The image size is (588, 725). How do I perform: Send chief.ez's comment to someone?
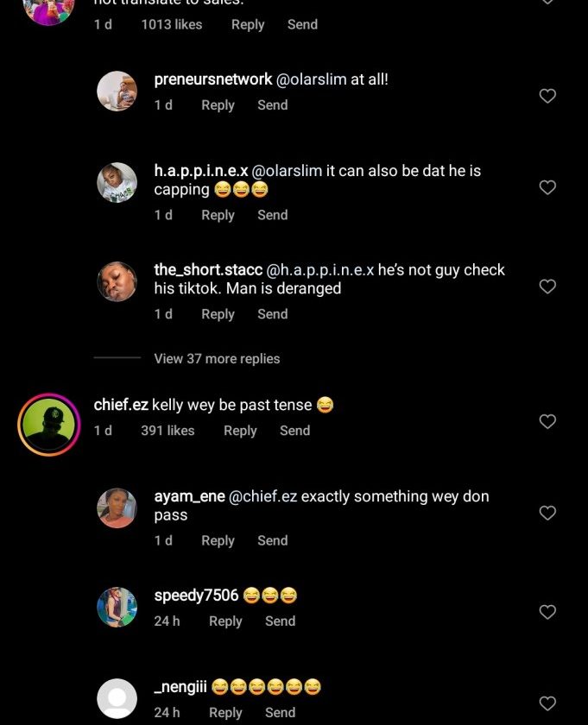click(294, 430)
